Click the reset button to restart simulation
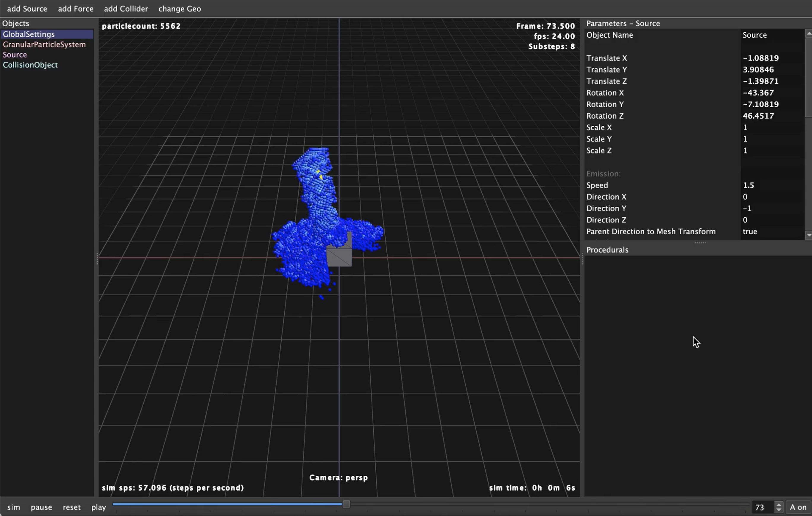 click(71, 507)
